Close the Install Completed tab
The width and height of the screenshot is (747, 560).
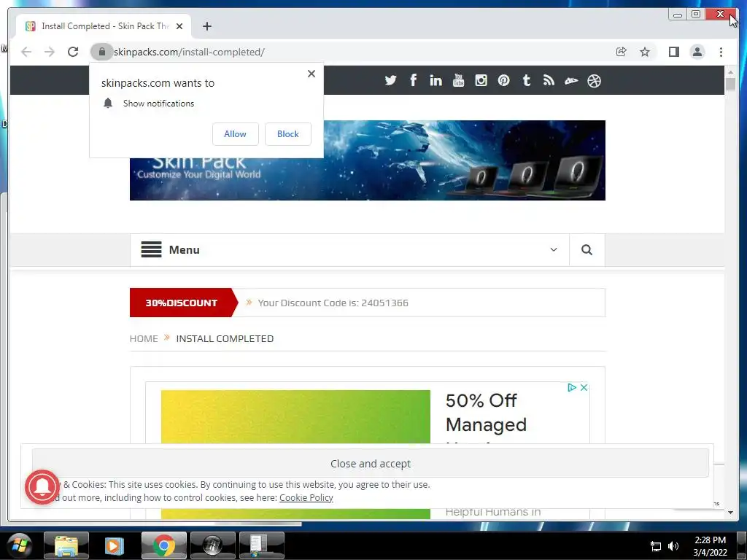(179, 26)
